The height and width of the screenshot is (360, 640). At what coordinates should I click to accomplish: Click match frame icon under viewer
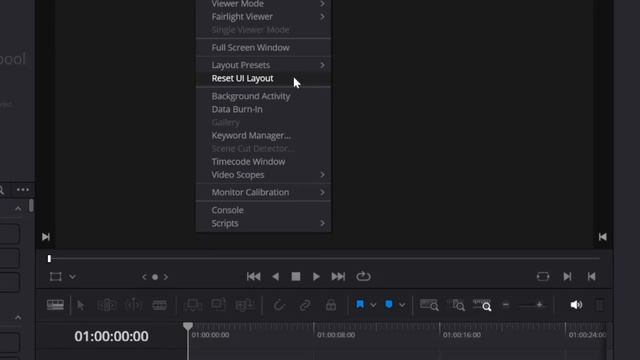543,276
